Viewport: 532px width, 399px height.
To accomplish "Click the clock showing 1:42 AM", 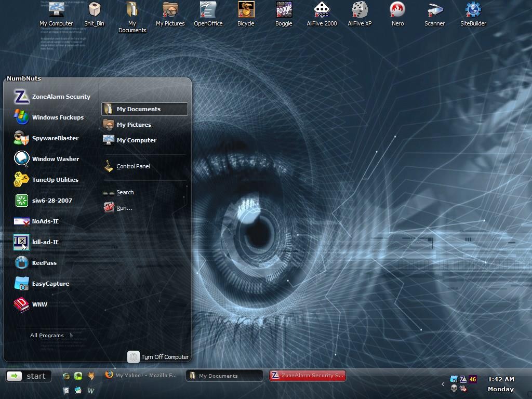I will tap(501, 379).
